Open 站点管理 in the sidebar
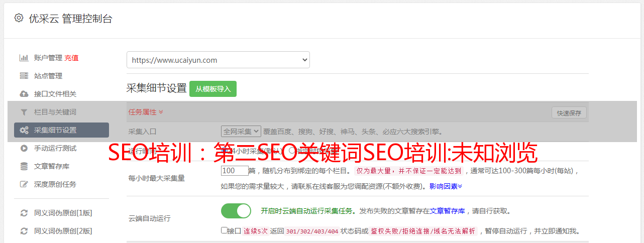 [48, 76]
